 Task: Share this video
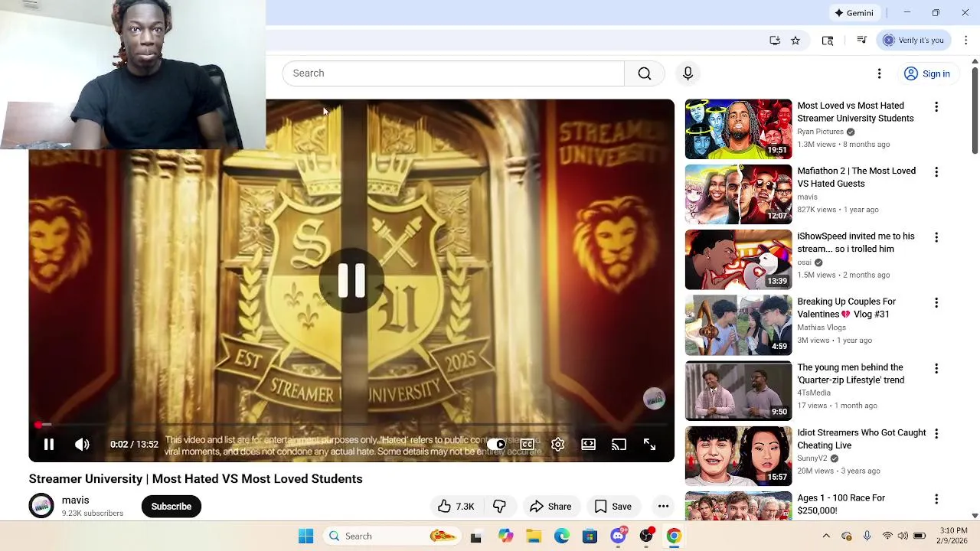[x=550, y=507]
